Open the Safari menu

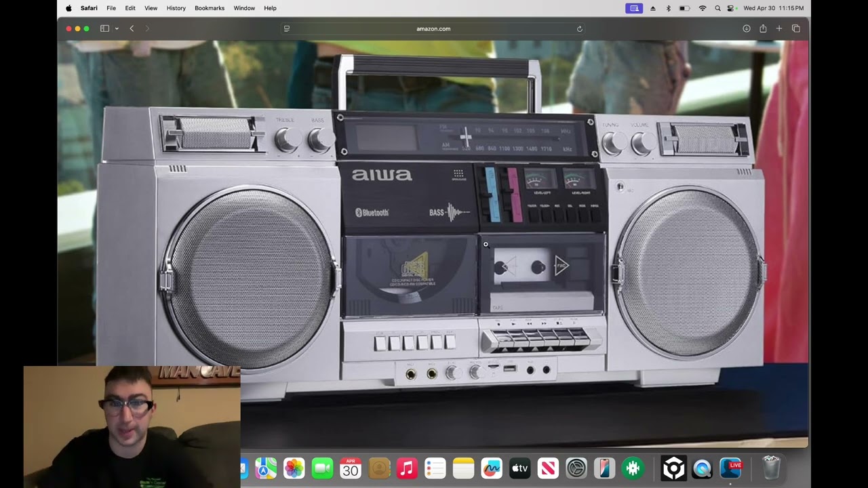coord(89,8)
